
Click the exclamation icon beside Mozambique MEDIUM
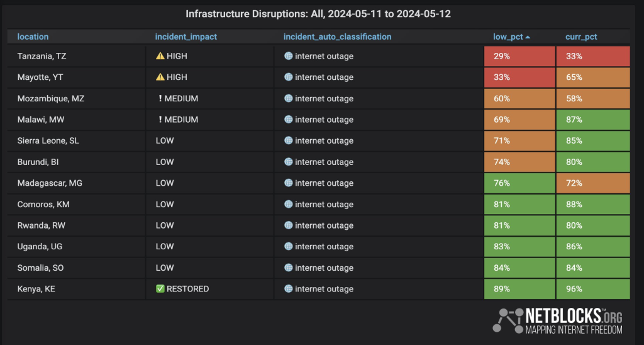(160, 98)
